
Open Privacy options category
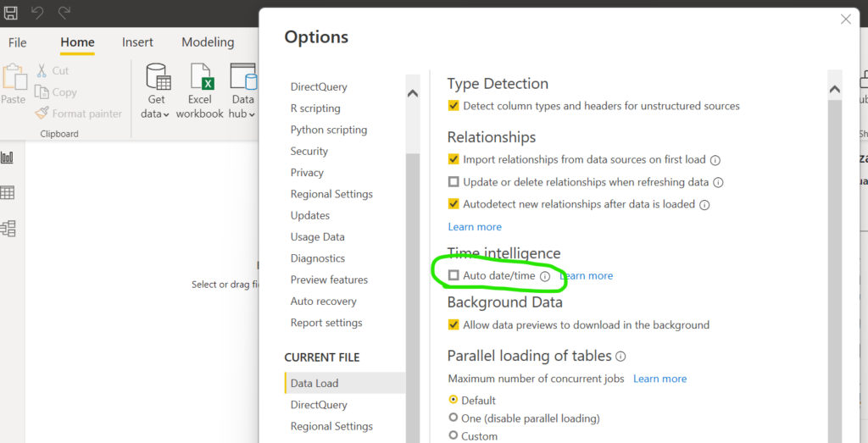tap(307, 173)
